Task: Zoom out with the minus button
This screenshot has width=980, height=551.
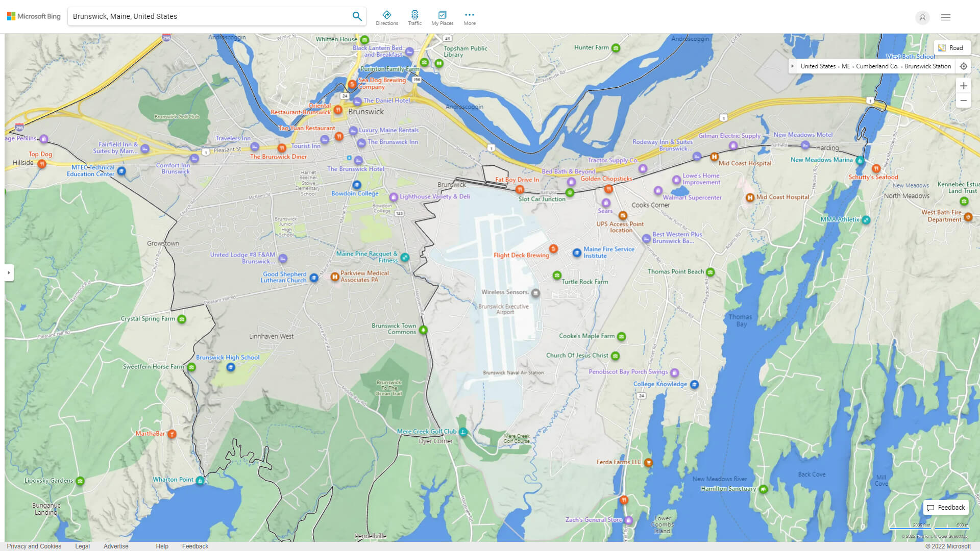Action: [963, 101]
